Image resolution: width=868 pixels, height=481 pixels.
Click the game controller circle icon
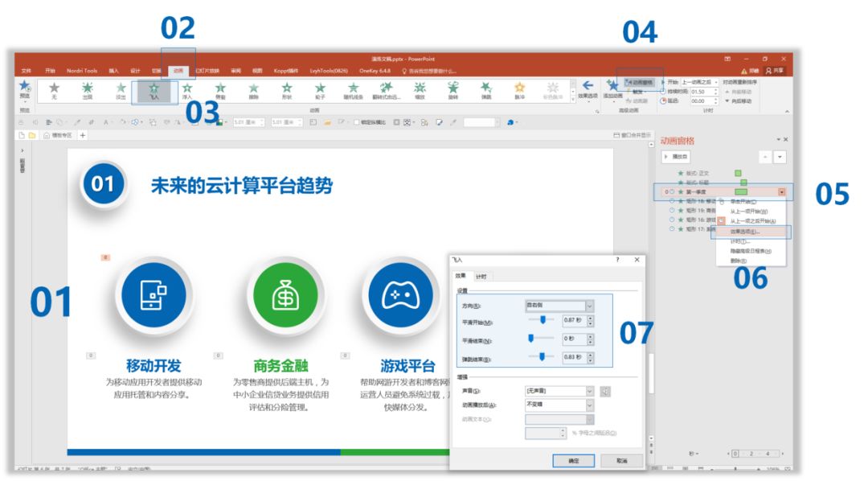401,295
